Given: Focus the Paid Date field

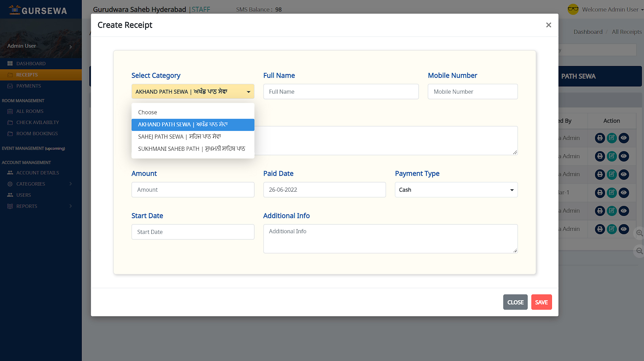Looking at the screenshot, I should (324, 190).
